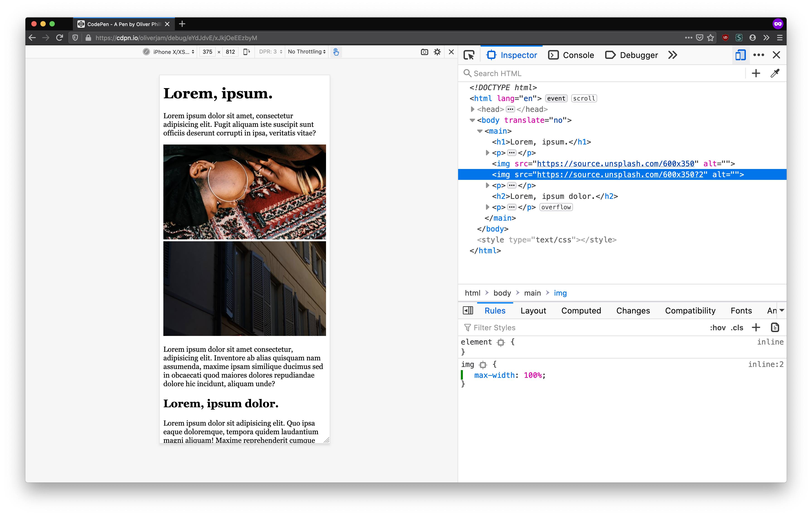Toggle responsive design mode icon
The height and width of the screenshot is (516, 812).
coord(740,55)
